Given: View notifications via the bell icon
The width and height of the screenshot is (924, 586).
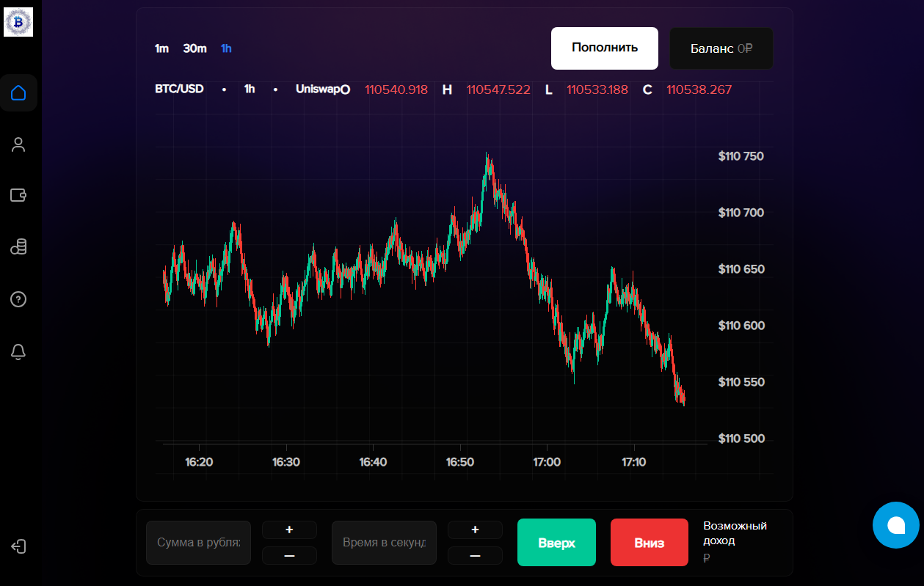Looking at the screenshot, I should [x=18, y=352].
